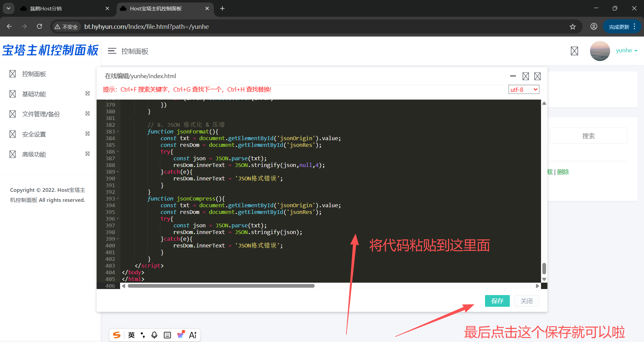The width and height of the screenshot is (644, 342).
Task: Open the browser profile icon
Action: [594, 26]
